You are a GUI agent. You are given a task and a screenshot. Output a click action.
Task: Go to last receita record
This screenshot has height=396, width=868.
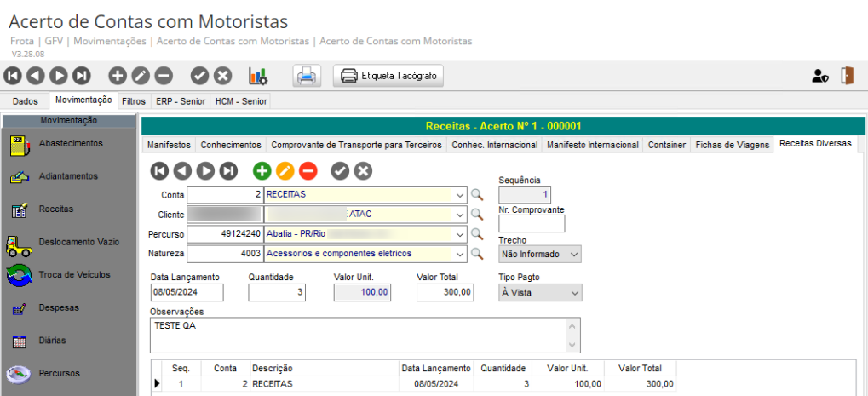(x=228, y=171)
